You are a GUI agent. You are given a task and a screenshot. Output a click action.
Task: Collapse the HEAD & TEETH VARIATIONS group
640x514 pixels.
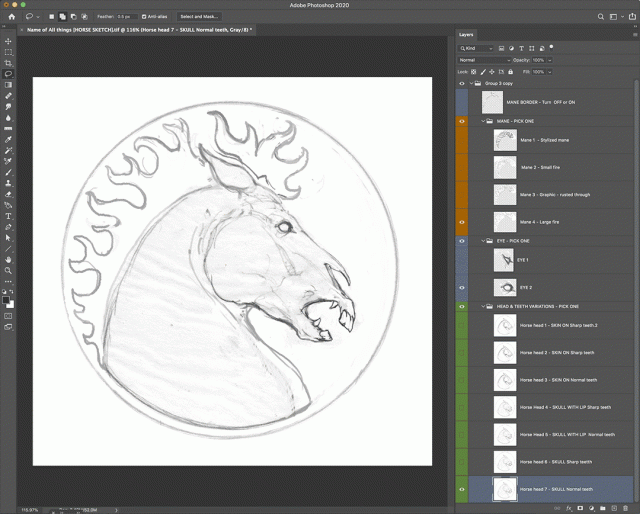coord(485,306)
